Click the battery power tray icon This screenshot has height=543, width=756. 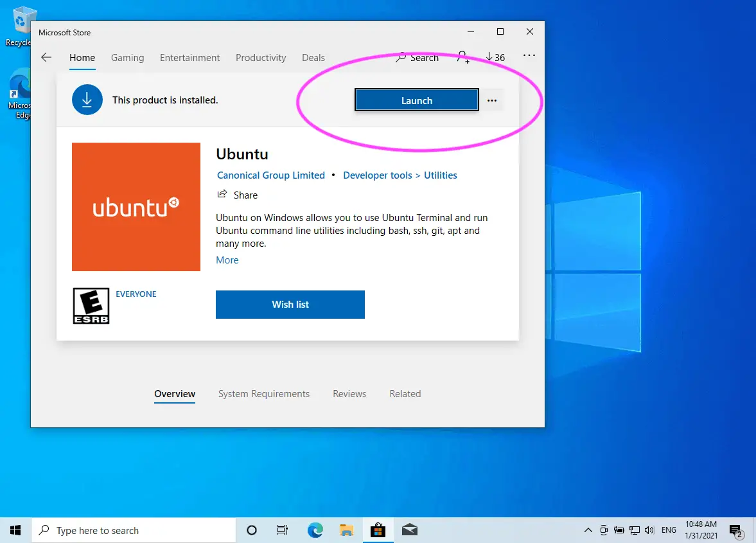(619, 530)
